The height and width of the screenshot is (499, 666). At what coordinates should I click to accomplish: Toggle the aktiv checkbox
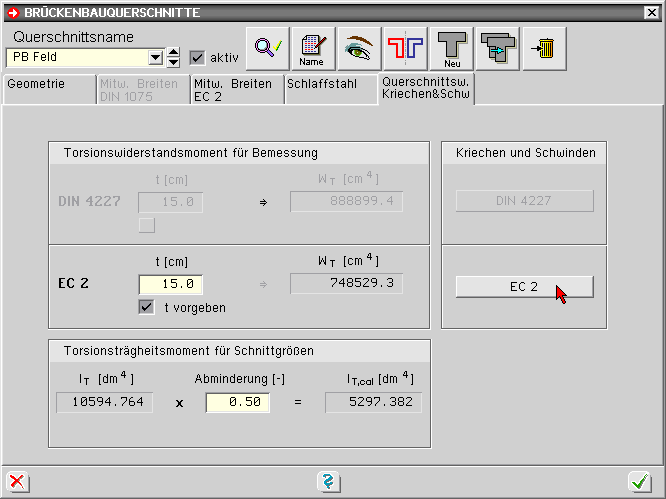197,57
